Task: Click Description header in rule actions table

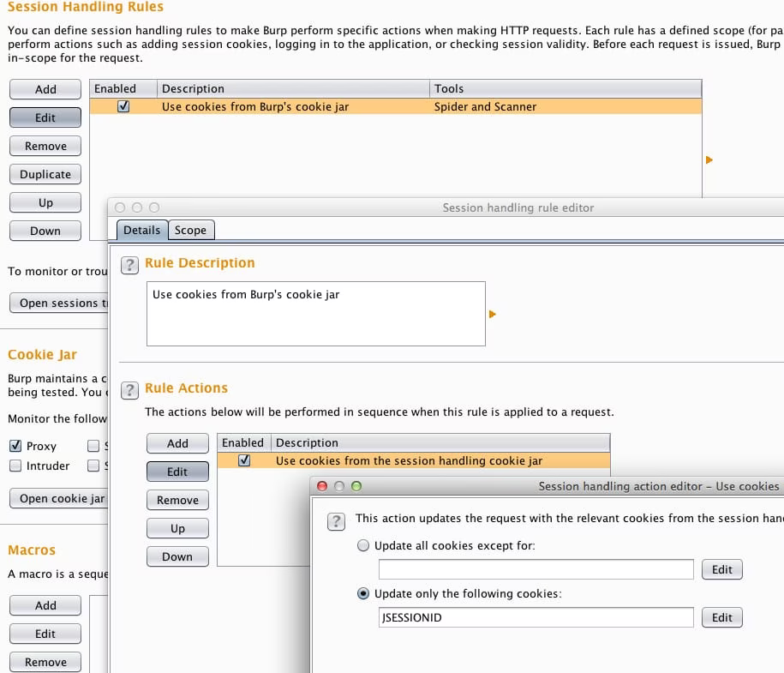Action: click(x=440, y=443)
